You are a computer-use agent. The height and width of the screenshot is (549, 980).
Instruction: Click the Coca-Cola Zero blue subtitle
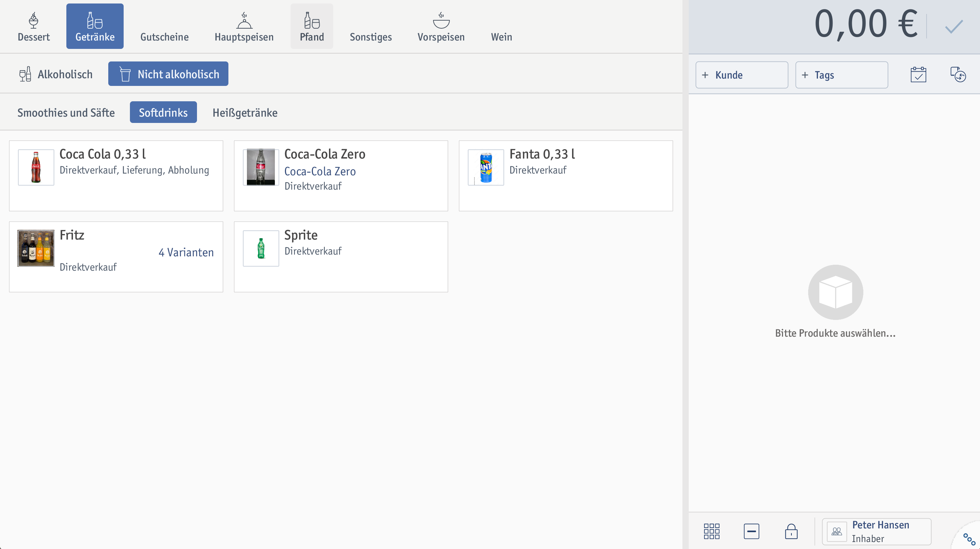tap(320, 171)
